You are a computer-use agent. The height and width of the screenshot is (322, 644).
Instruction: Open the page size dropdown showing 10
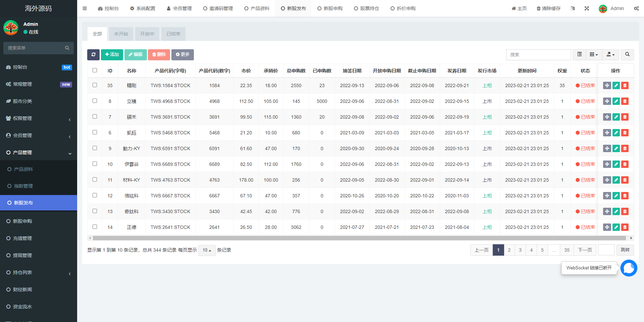[207, 250]
